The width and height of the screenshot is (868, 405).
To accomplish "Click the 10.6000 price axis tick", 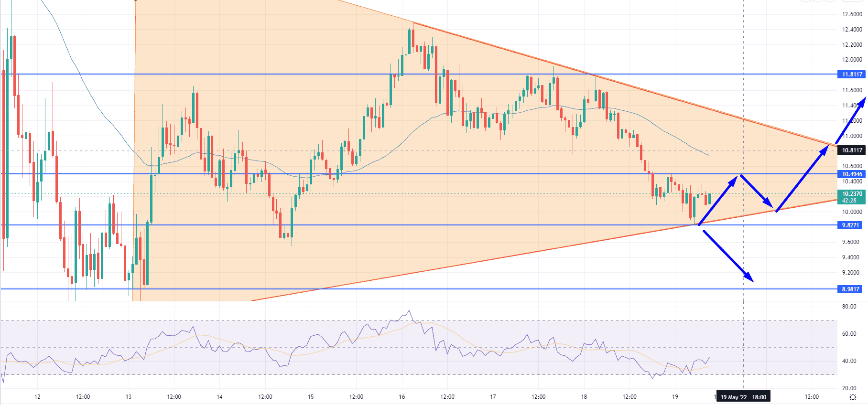I will [852, 166].
